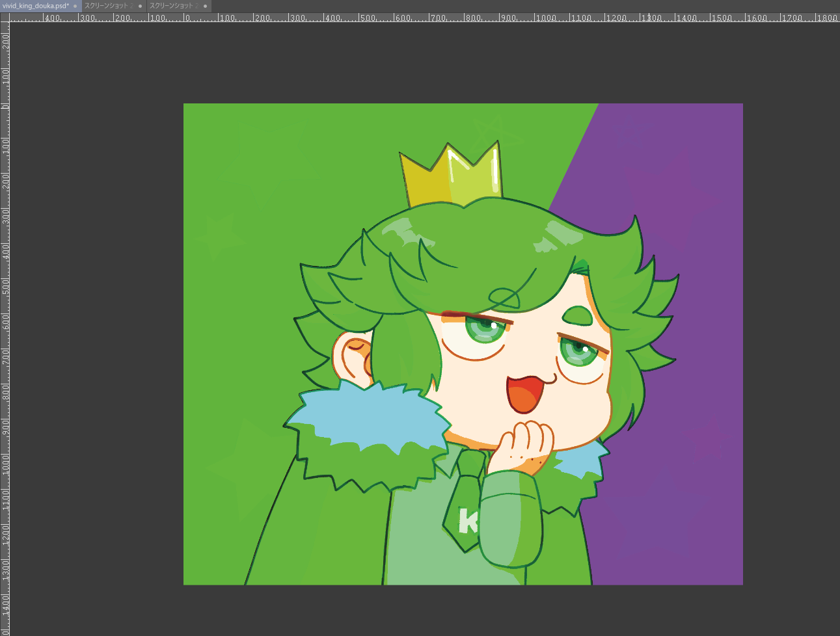The image size is (840, 636).
Task: Click the light blue fur collar
Action: coord(364,416)
